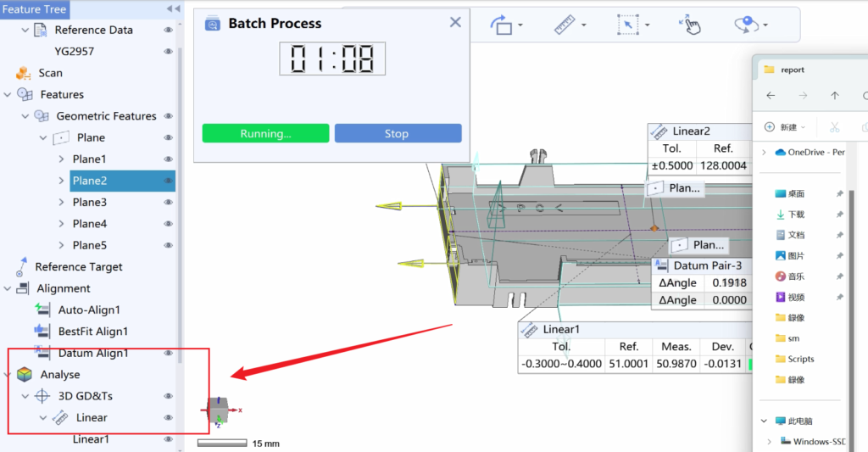Viewport: 868px width, 452px height.
Task: Go back in report explorer window
Action: coord(771,96)
